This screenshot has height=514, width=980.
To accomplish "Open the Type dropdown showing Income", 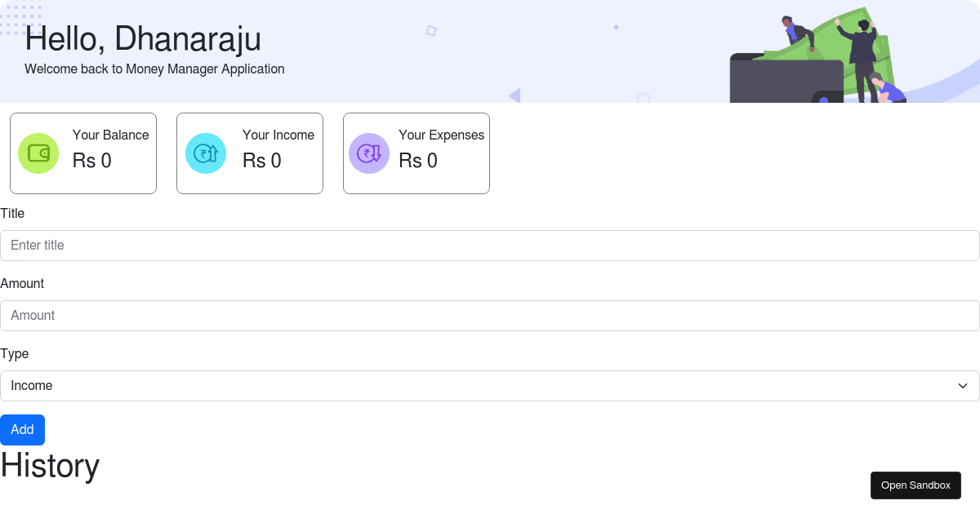I will [x=490, y=385].
